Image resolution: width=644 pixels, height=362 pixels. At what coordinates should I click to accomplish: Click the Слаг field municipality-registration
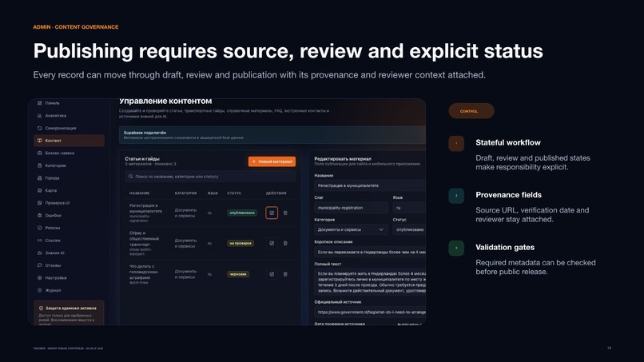351,208
